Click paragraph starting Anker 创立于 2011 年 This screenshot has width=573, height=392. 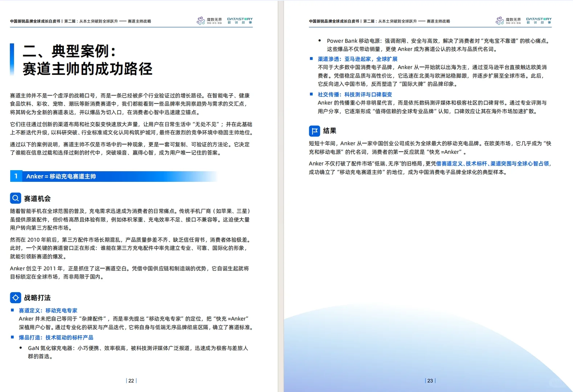pyautogui.click(x=130, y=273)
